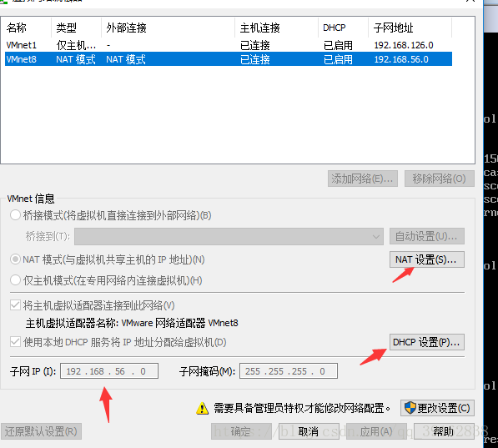Select the VMnet8 row name

(x=22, y=59)
